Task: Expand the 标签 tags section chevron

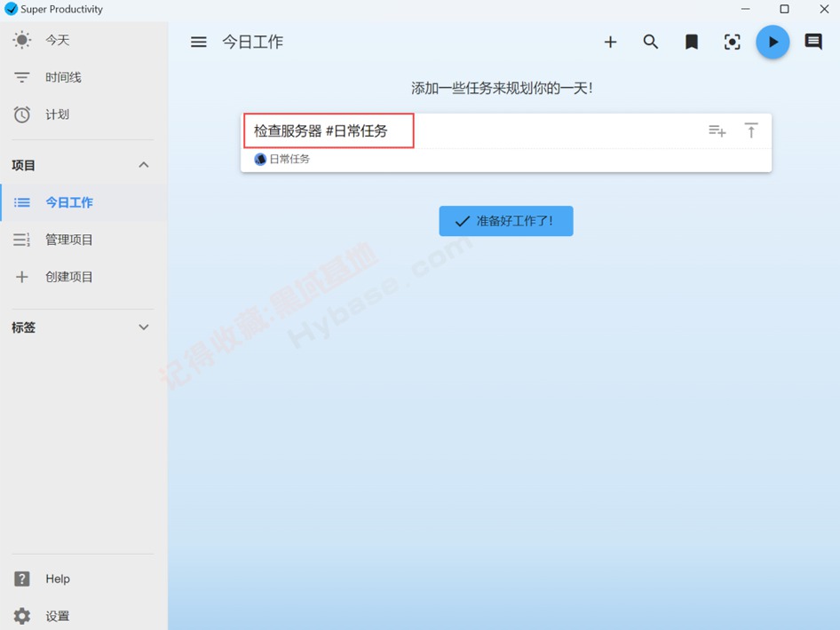Action: click(x=144, y=327)
